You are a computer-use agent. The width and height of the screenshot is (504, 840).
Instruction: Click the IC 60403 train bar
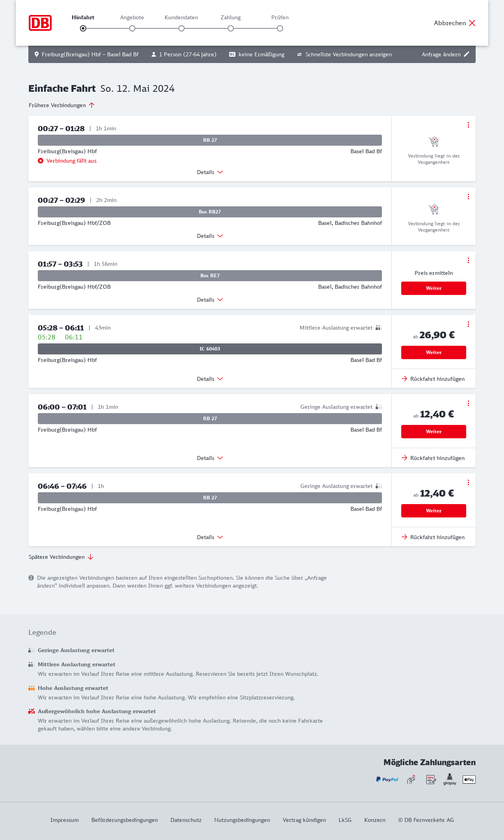pyautogui.click(x=210, y=349)
